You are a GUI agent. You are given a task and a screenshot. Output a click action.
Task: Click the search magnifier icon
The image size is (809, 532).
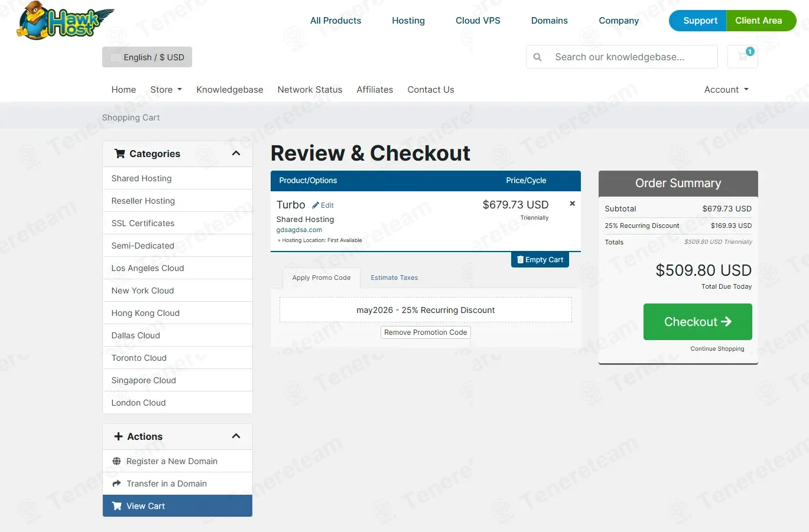tap(537, 57)
